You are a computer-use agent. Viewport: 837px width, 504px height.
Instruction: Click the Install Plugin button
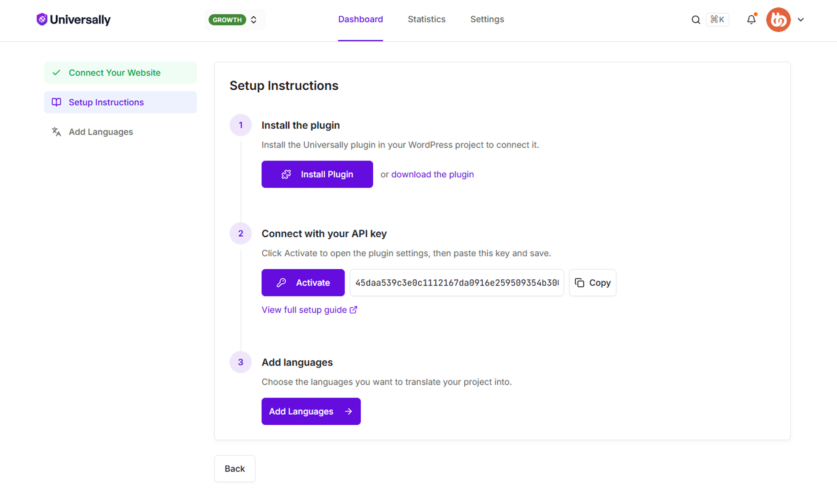click(317, 175)
